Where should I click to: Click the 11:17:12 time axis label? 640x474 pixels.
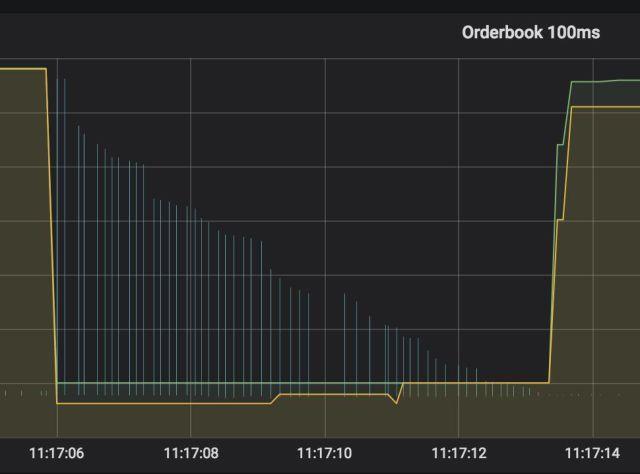click(x=459, y=453)
